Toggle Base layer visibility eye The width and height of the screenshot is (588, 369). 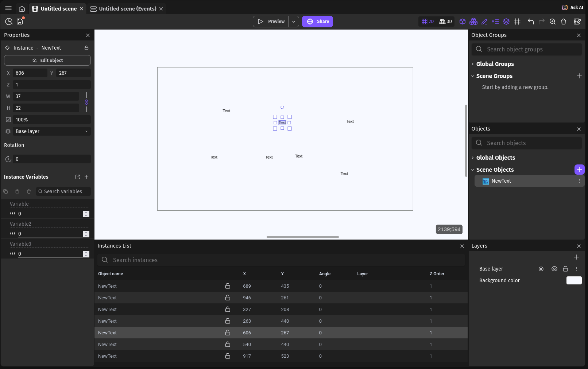tap(554, 269)
